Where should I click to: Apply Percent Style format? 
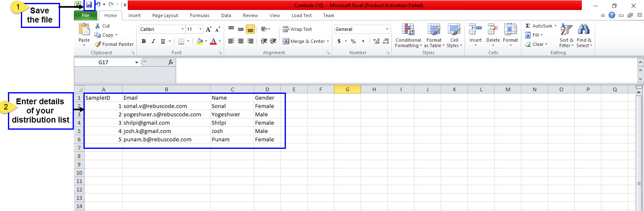(353, 41)
